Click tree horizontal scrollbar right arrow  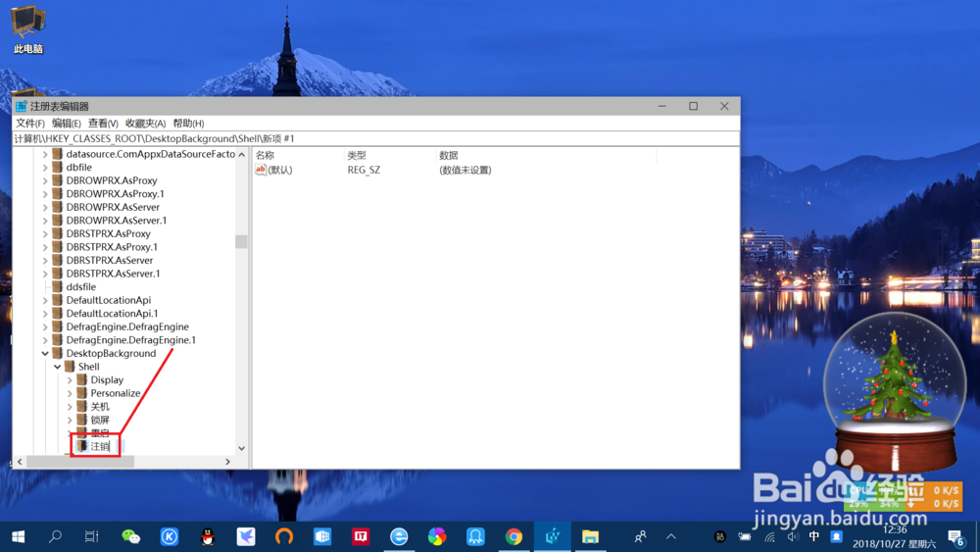[228, 462]
